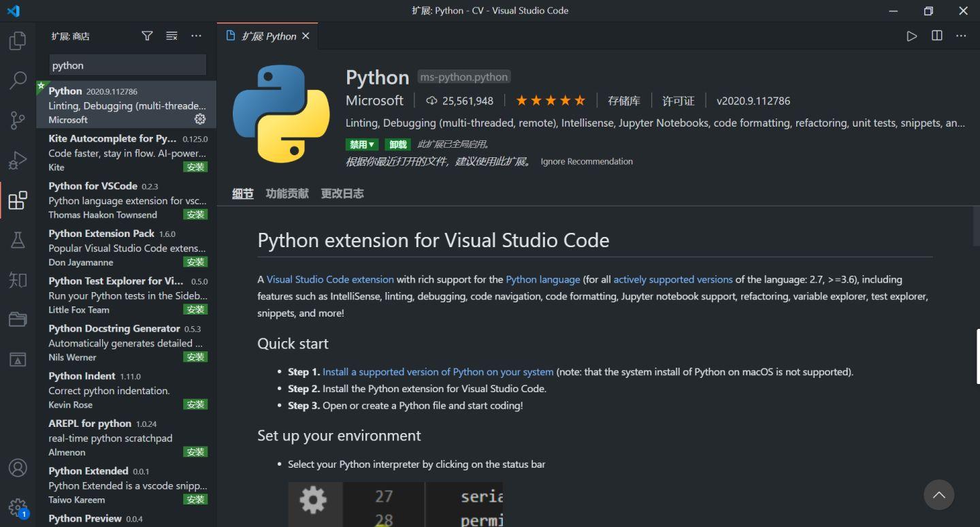
Task: Switch to the 功能贡献 tab
Action: coord(286,193)
